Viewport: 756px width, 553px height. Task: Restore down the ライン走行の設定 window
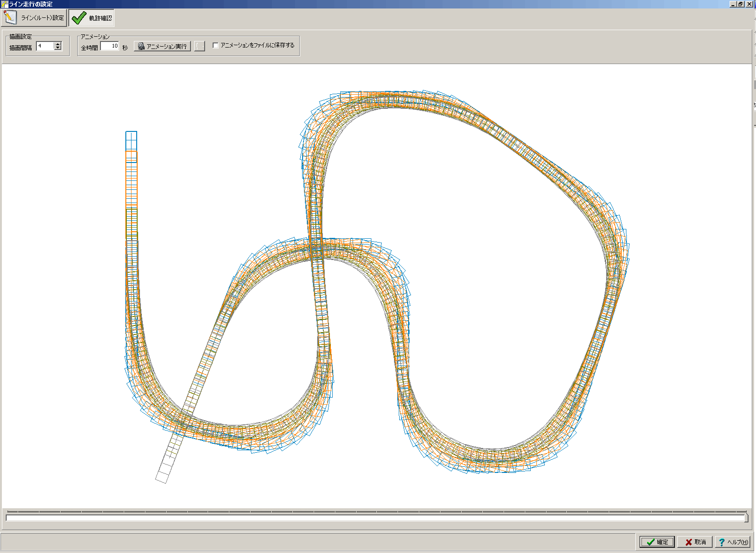coord(740,4)
